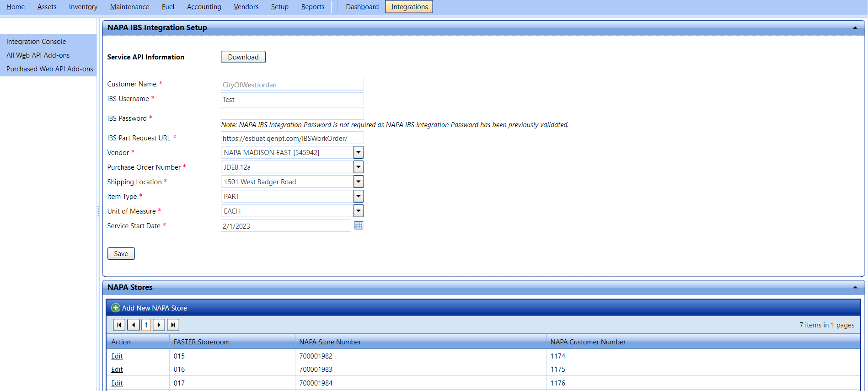This screenshot has height=391, width=868.
Task: Open Purchased Web API Add-ons
Action: (x=50, y=69)
